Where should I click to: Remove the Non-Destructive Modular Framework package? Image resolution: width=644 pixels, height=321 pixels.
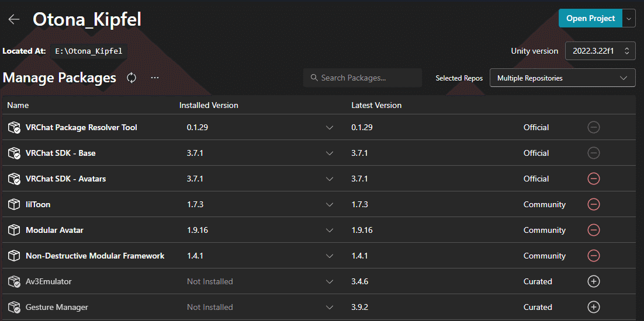[594, 256]
